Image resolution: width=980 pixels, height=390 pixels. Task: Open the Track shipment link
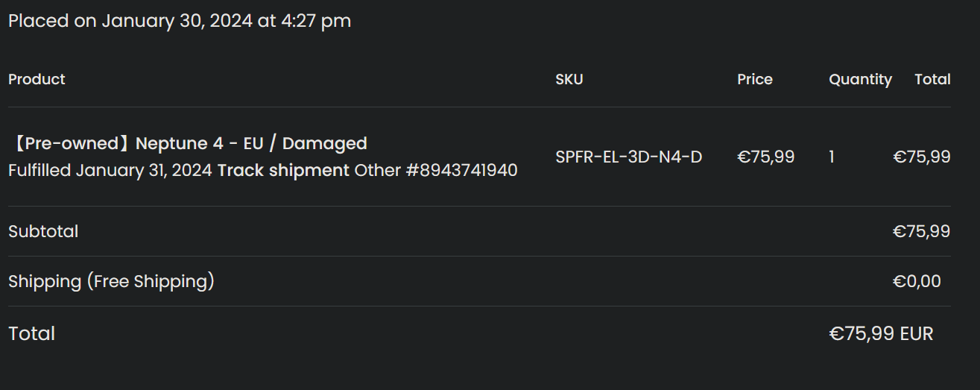[x=283, y=170]
